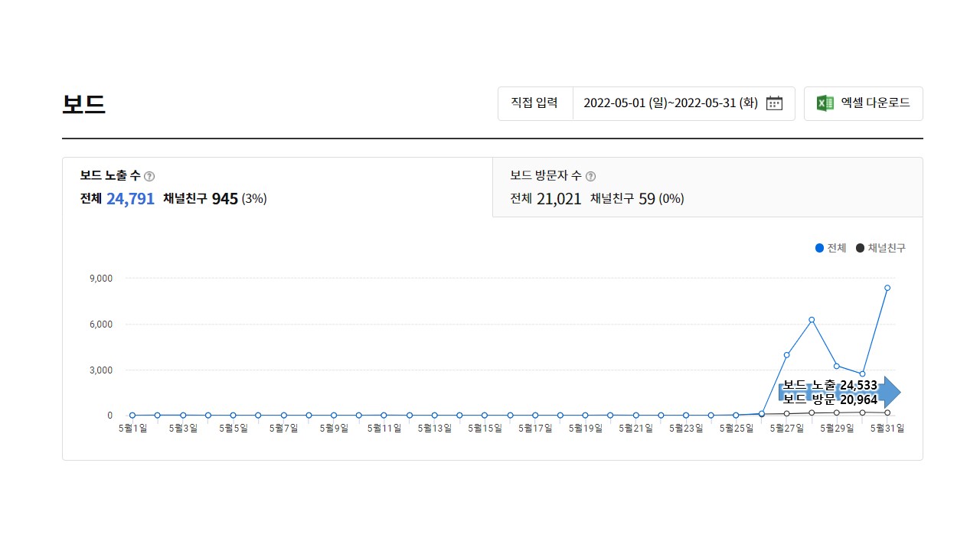The width and height of the screenshot is (980, 551).
Task: Click the 5월29일 x-axis label
Action: point(837,429)
